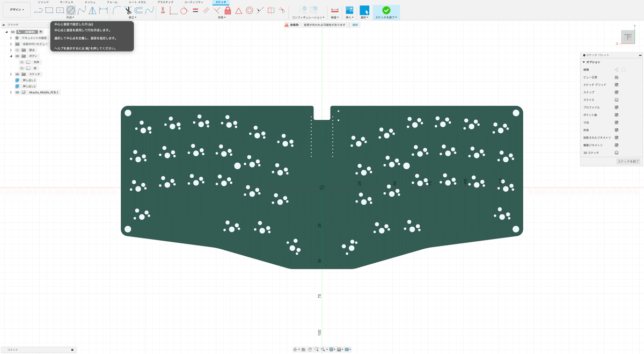Select 押し出し1 feature in browser
This screenshot has width=644, height=354.
(29, 80)
